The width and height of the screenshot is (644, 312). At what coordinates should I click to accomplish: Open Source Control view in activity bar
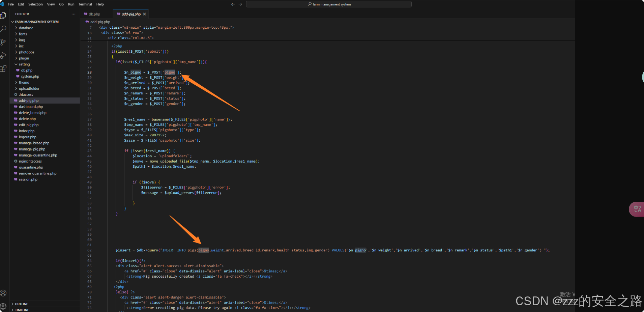pyautogui.click(x=3, y=42)
